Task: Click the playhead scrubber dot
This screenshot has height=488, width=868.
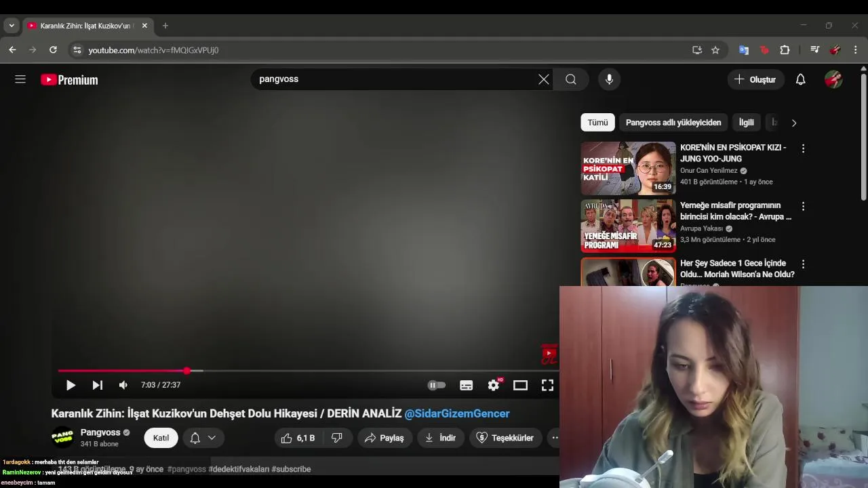Action: pyautogui.click(x=186, y=371)
